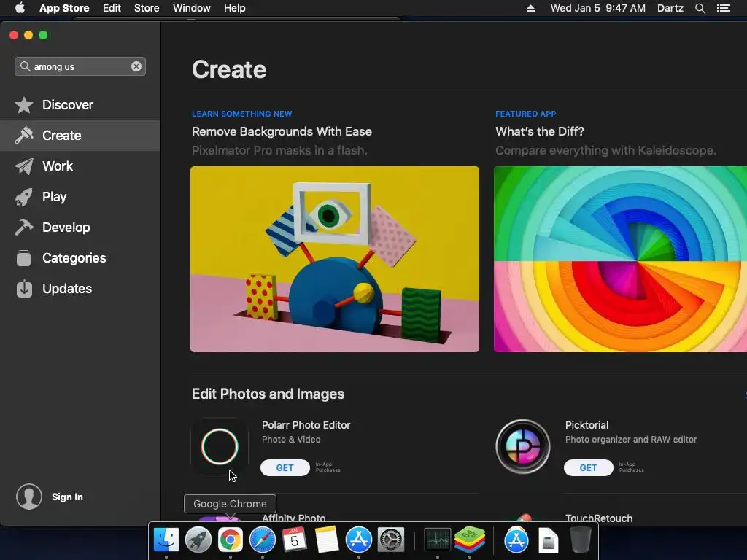This screenshot has width=747, height=560.
Task: Click the date and time in the menu bar
Action: point(598,8)
